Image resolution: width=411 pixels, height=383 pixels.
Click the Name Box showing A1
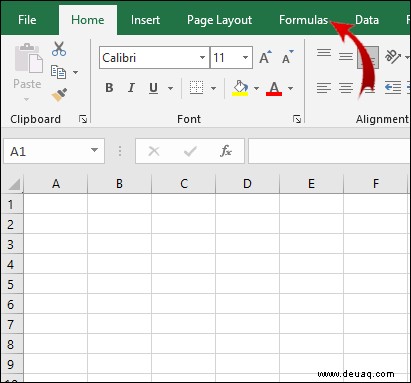[x=54, y=151]
